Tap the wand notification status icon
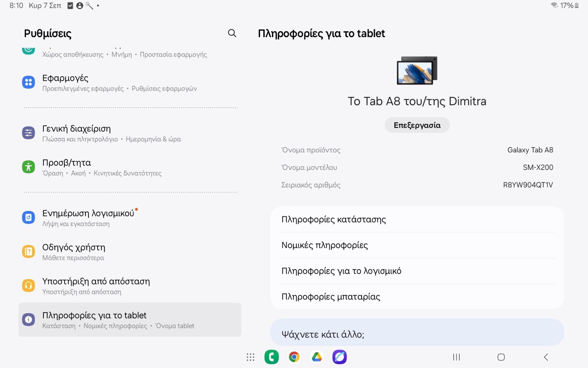 coord(89,5)
